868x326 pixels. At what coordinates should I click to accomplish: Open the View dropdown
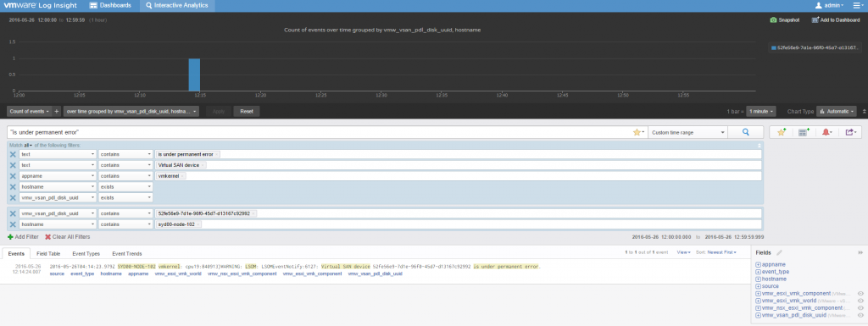(x=684, y=252)
